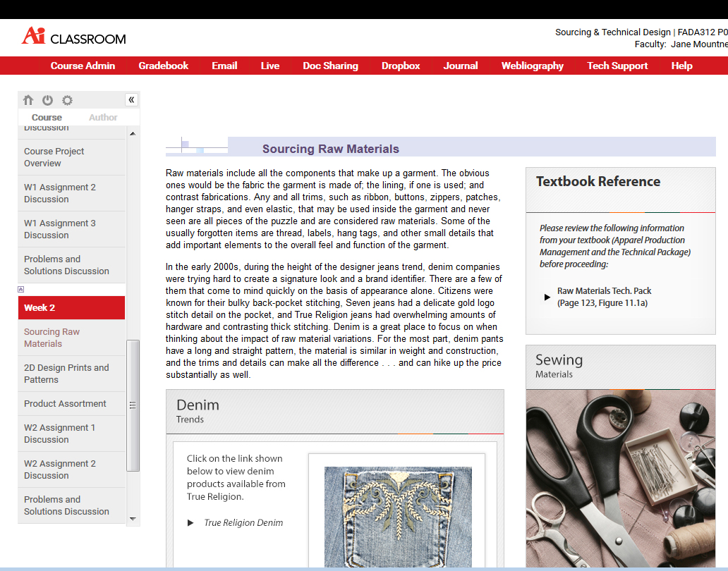
Task: Click the denim pocket thumbnail image
Action: click(397, 516)
